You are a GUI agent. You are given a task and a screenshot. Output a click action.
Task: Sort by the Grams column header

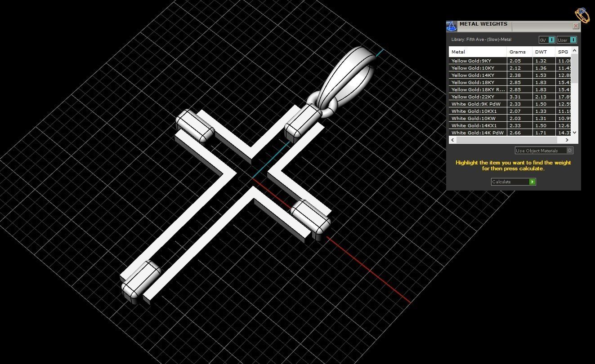(x=519, y=52)
